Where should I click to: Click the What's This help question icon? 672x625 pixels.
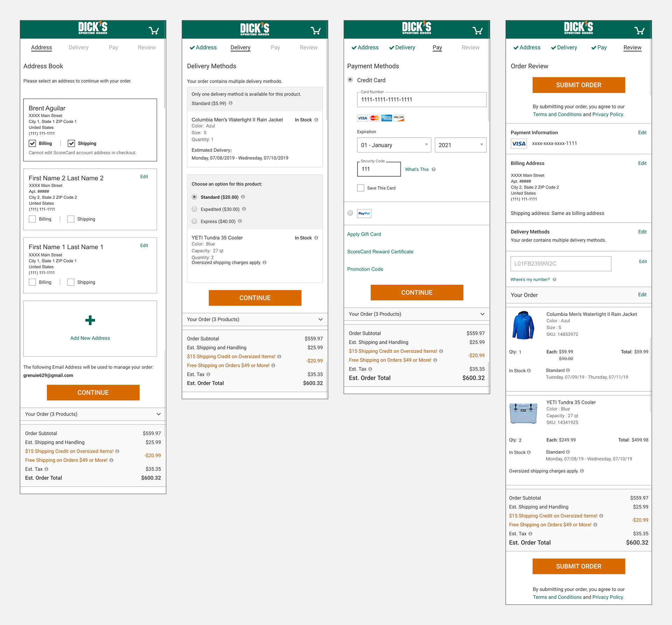click(x=434, y=169)
